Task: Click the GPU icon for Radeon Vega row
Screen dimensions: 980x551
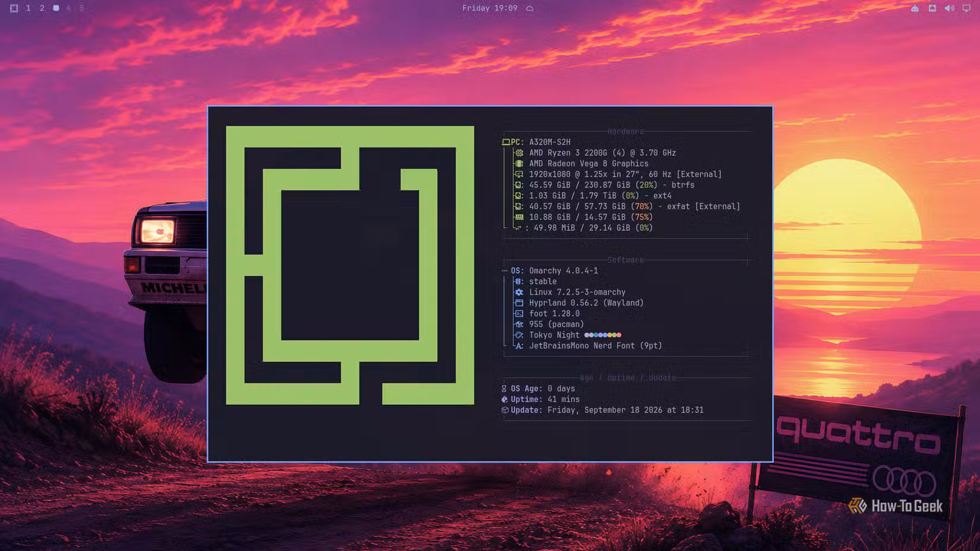Action: [519, 163]
